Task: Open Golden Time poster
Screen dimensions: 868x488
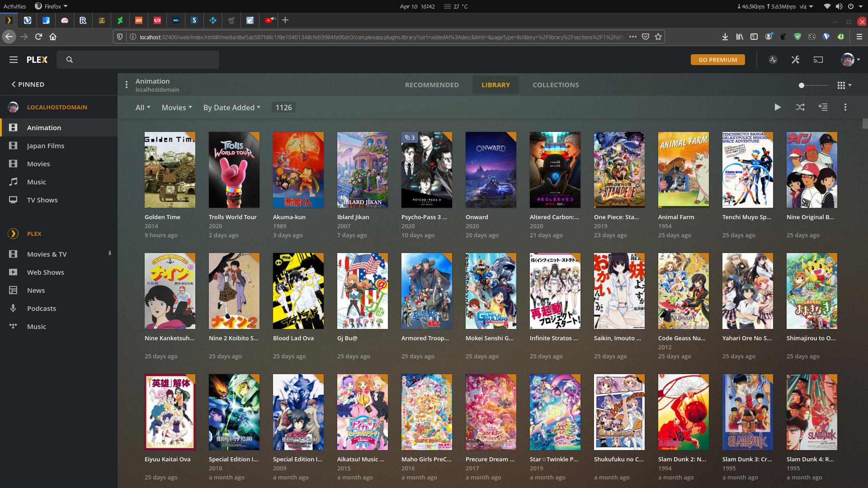Action: pos(170,170)
